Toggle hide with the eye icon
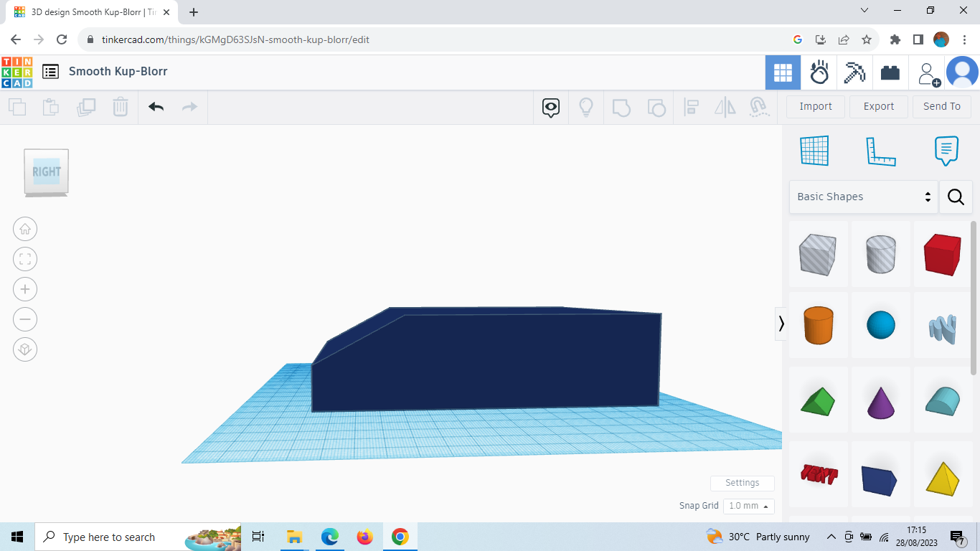Viewport: 980px width, 551px height. pyautogui.click(x=550, y=106)
